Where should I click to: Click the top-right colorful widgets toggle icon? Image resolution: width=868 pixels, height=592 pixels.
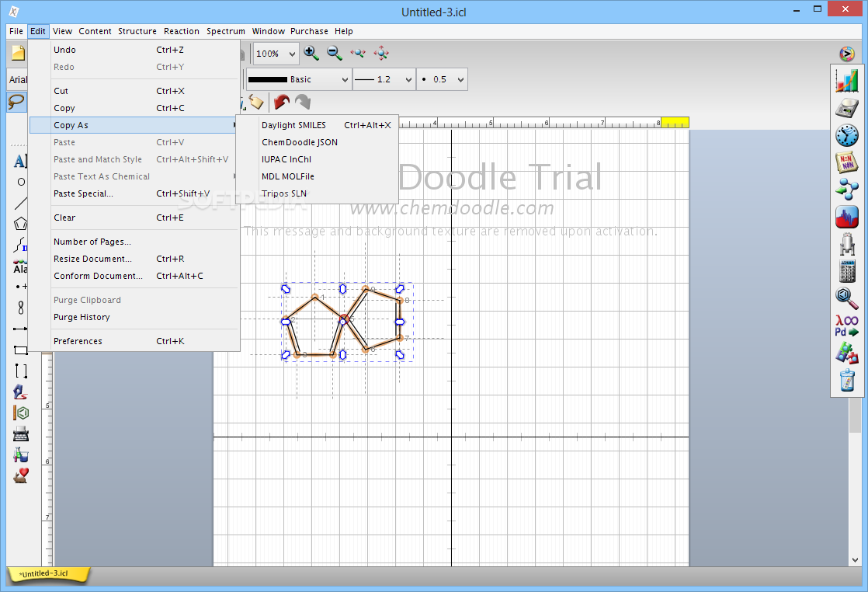(x=847, y=54)
